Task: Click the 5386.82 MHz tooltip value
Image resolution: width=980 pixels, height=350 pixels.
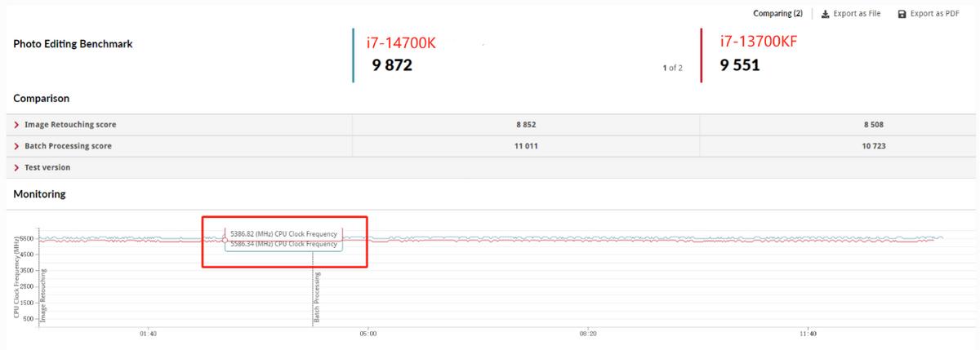Action: click(283, 234)
